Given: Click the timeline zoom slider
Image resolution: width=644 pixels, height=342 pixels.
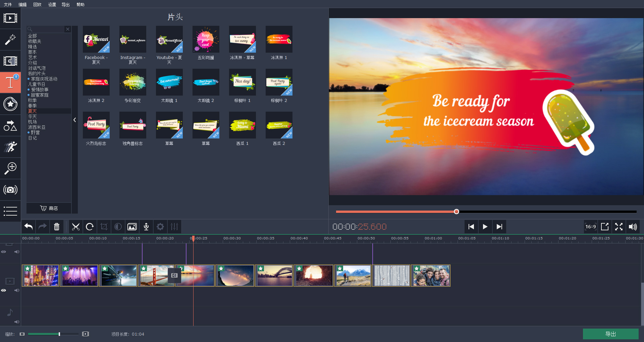Looking at the screenshot, I should pyautogui.click(x=54, y=334).
